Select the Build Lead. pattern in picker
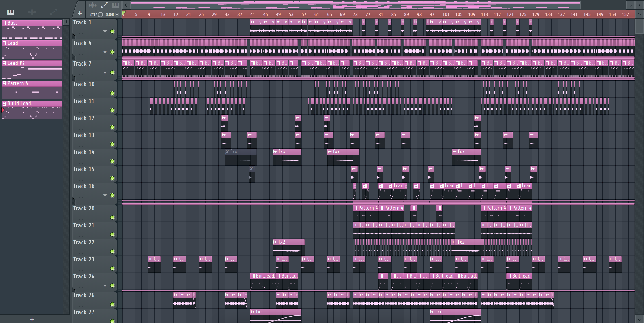 [32, 110]
